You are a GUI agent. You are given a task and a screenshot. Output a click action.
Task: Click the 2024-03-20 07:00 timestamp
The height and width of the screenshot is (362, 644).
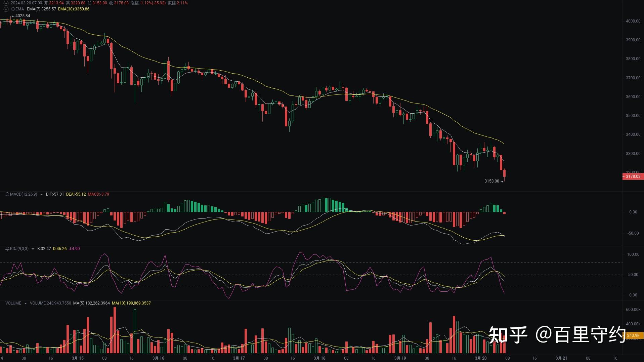[x=26, y=3]
